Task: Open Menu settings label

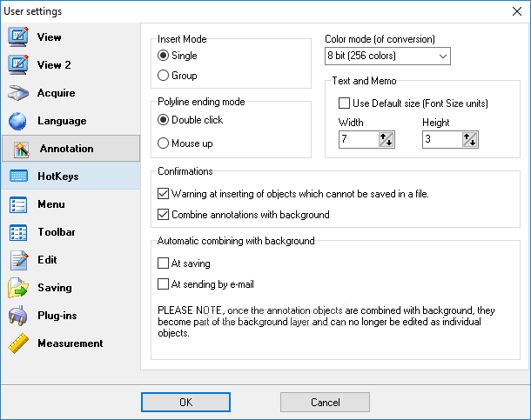Action: pyautogui.click(x=51, y=204)
